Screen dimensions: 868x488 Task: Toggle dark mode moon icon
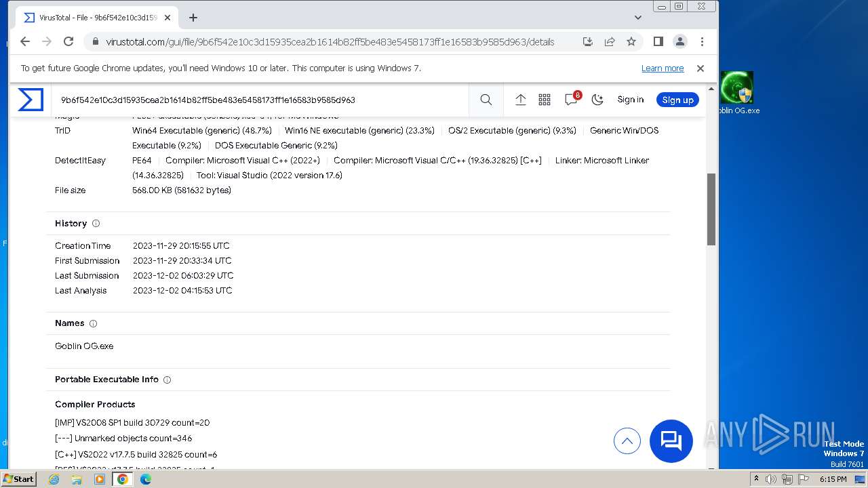click(597, 100)
